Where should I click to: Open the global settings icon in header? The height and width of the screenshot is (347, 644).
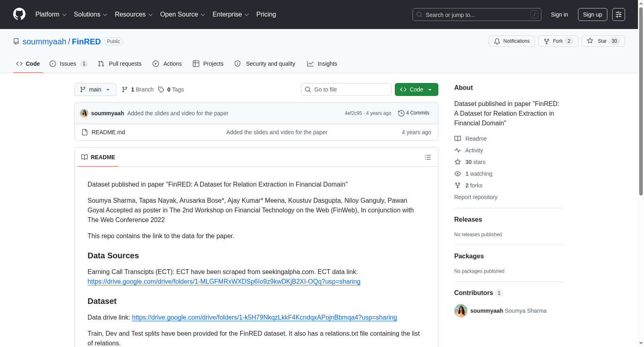(619, 15)
